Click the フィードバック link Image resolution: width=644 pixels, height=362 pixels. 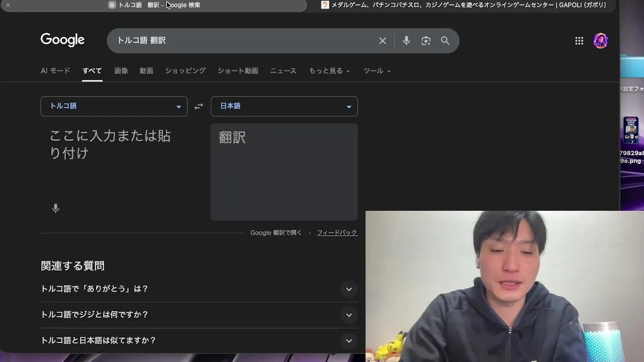click(337, 233)
